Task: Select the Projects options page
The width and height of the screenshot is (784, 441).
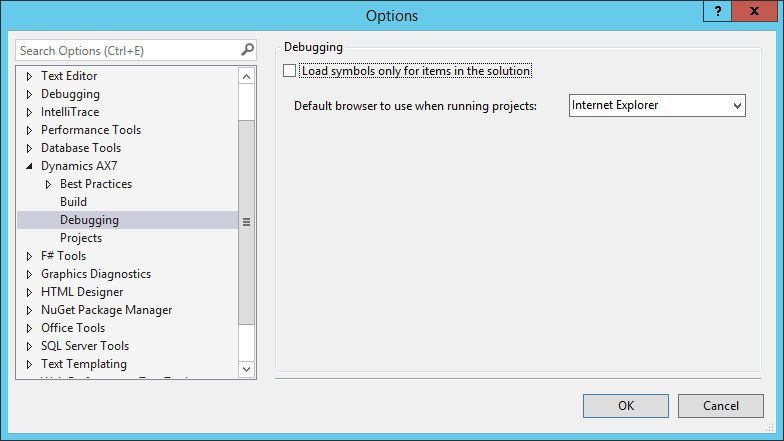Action: pos(81,238)
